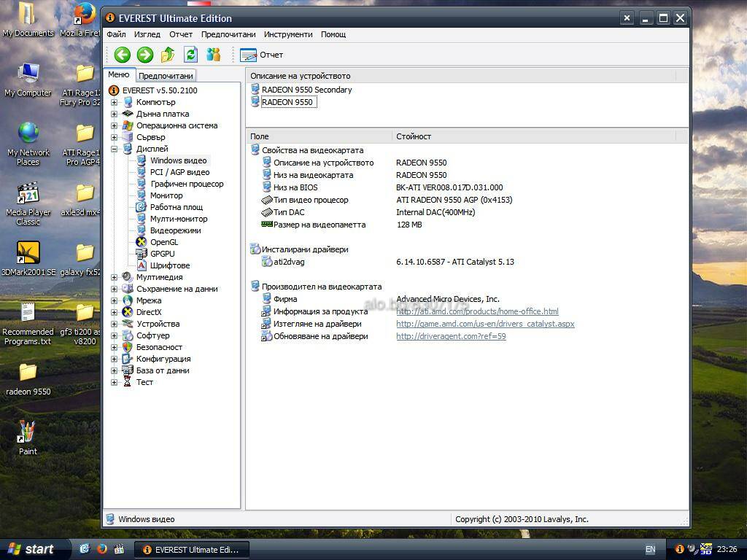This screenshot has height=560, width=747.
Task: Click the Работна площ icon
Action: pos(142,207)
